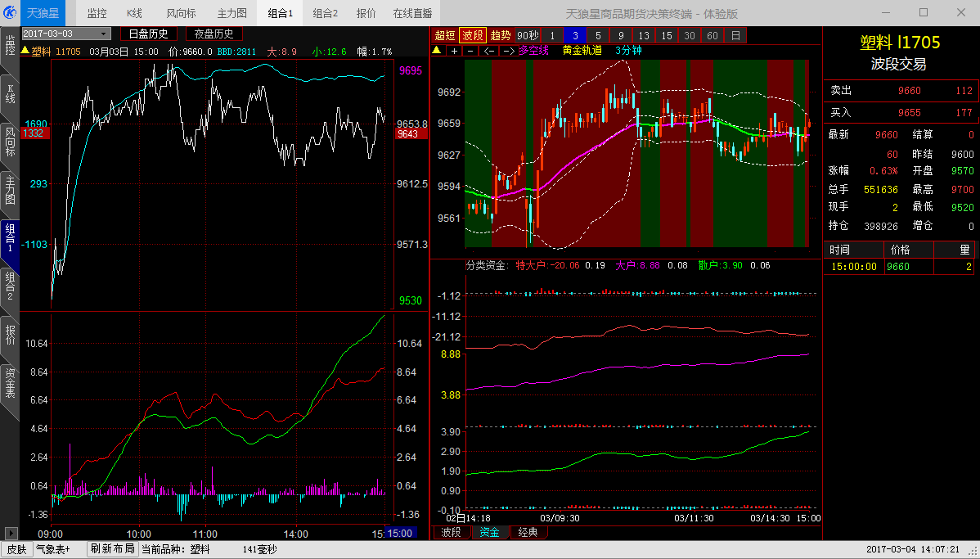Switch to the 组合2 top tab
The width and height of the screenshot is (980, 559).
pyautogui.click(x=325, y=13)
